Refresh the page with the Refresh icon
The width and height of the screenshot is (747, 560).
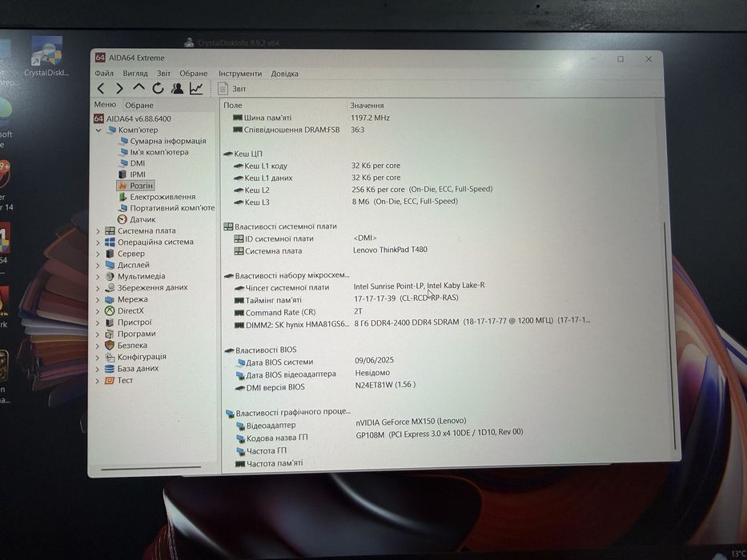click(x=159, y=88)
